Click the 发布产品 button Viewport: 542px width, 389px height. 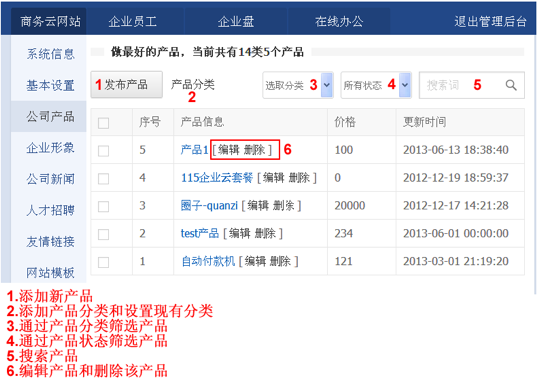[127, 85]
